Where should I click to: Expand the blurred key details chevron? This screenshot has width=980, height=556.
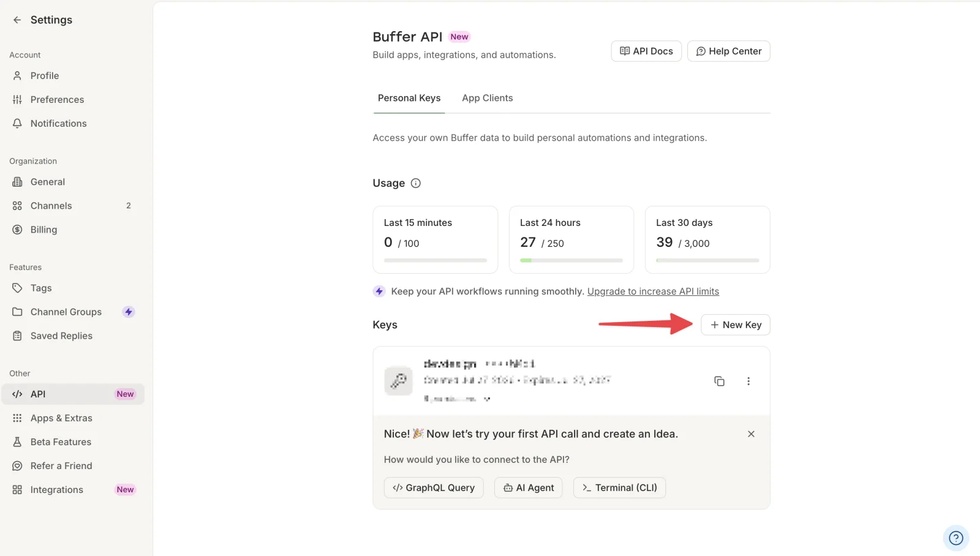[x=487, y=399]
